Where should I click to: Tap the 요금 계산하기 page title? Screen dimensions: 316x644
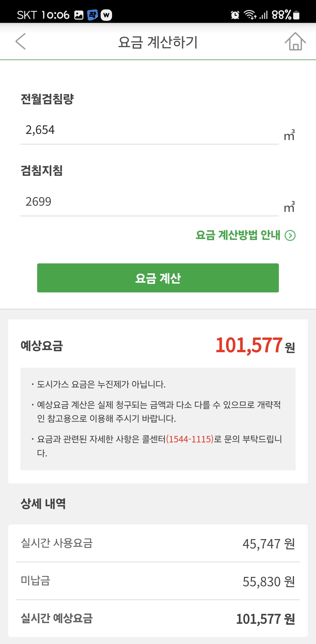click(x=158, y=42)
